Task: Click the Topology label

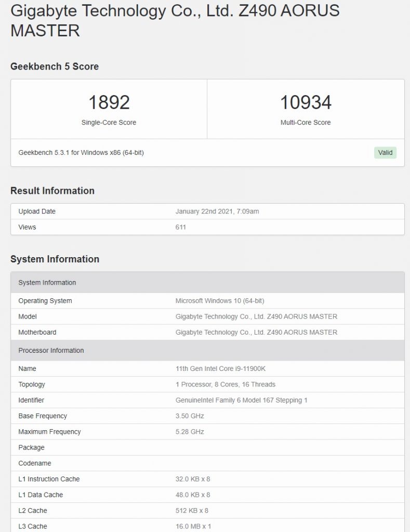Action: point(32,384)
